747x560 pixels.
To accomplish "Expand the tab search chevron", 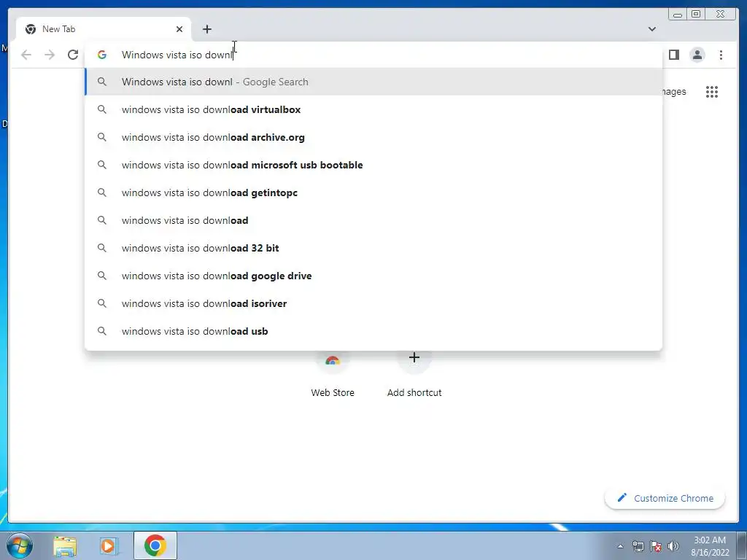I will point(652,29).
